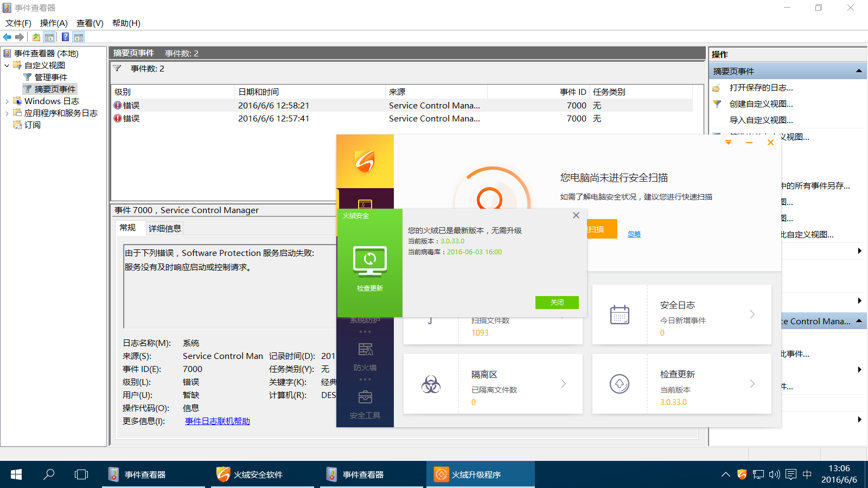Sort by the 来源 column header

(436, 92)
